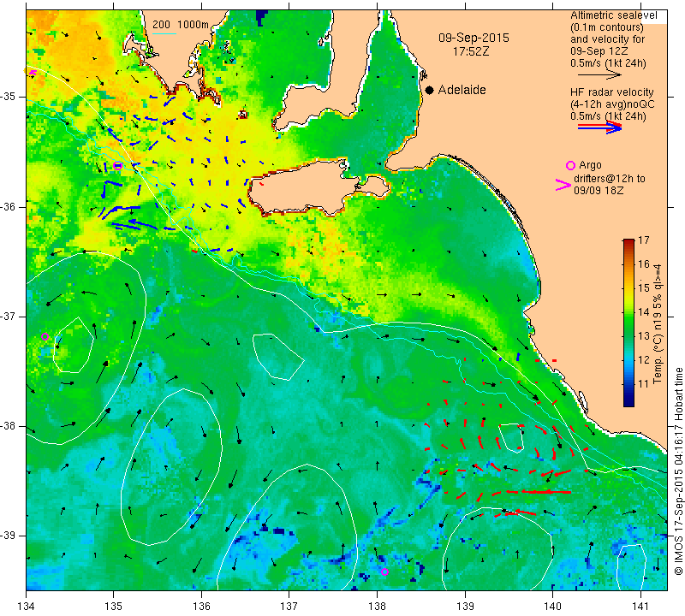685x616 pixels.
Task: Click the colorbar tick label 12
Action: coord(644,360)
